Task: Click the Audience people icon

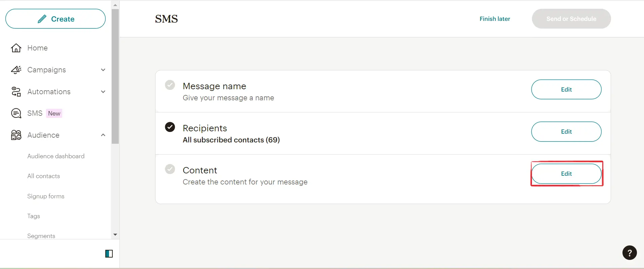Action: point(16,135)
